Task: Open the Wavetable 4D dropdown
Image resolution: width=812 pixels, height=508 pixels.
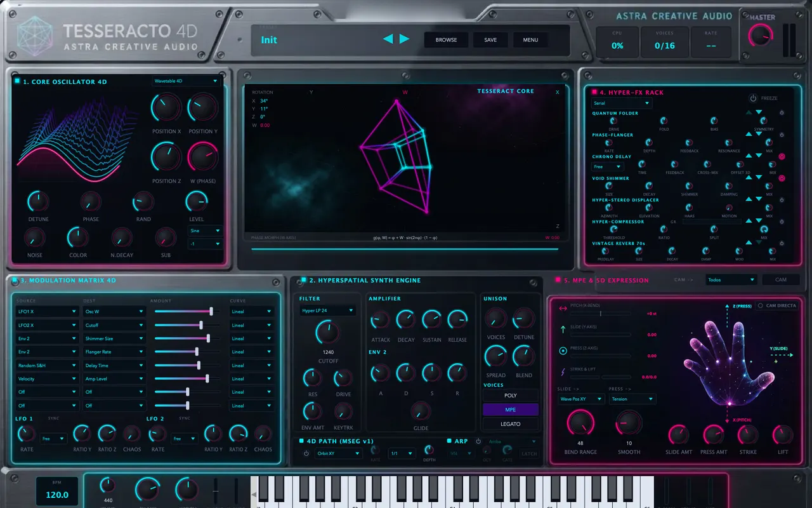Action: click(x=186, y=81)
